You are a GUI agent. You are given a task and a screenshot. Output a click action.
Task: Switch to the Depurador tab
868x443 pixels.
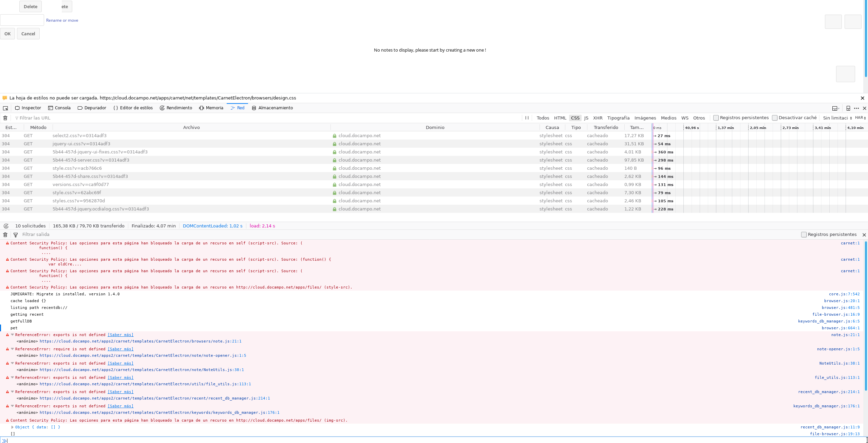(x=92, y=108)
